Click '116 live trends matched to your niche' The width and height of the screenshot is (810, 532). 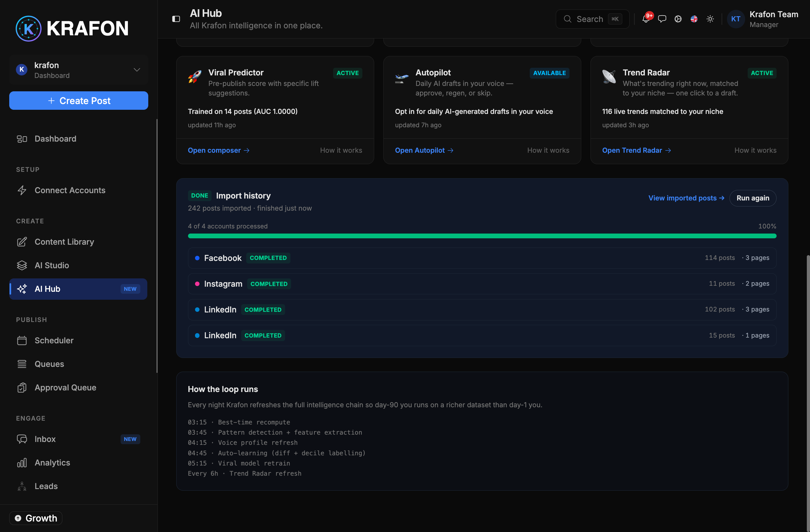click(662, 112)
